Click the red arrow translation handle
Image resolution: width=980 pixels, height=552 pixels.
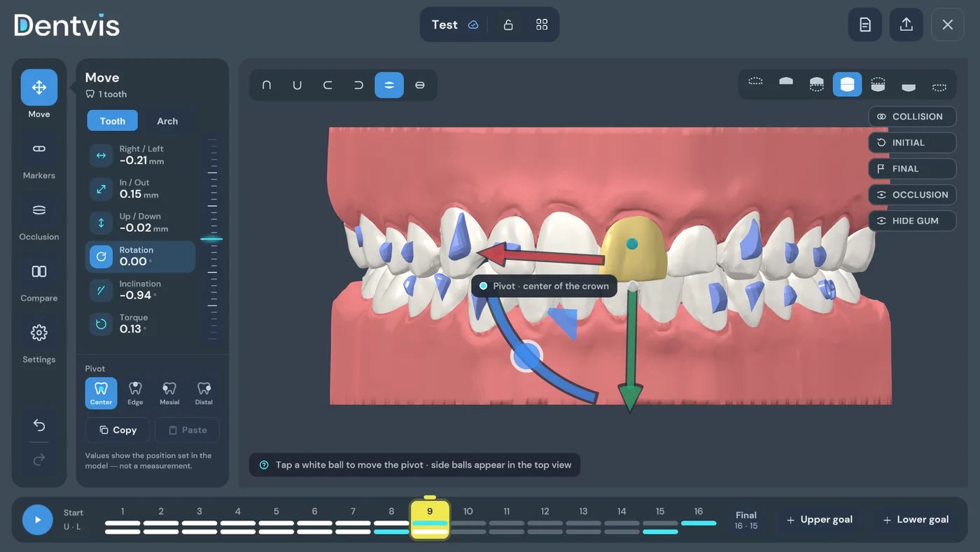(x=539, y=256)
